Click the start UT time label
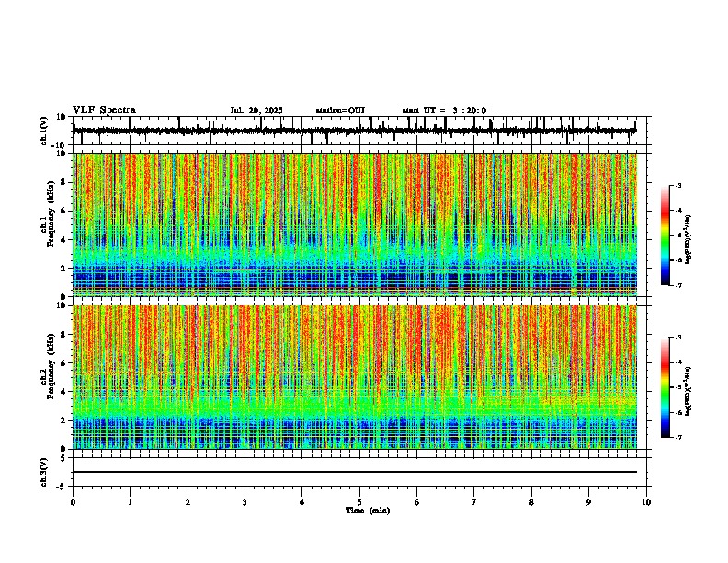This screenshot has height=563, width=728. click(x=444, y=110)
